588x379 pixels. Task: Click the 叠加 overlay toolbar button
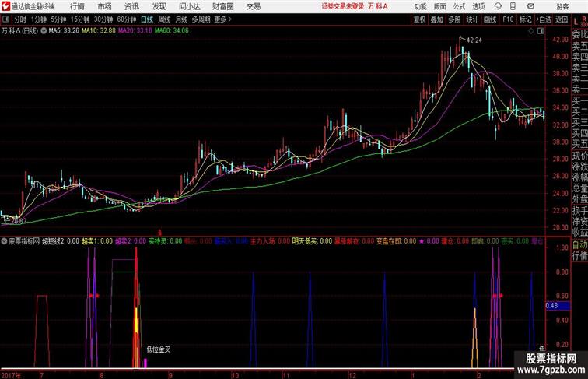(x=437, y=19)
